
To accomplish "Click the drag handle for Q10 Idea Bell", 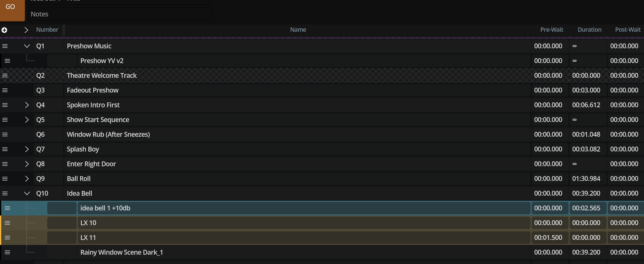I will (x=5, y=193).
